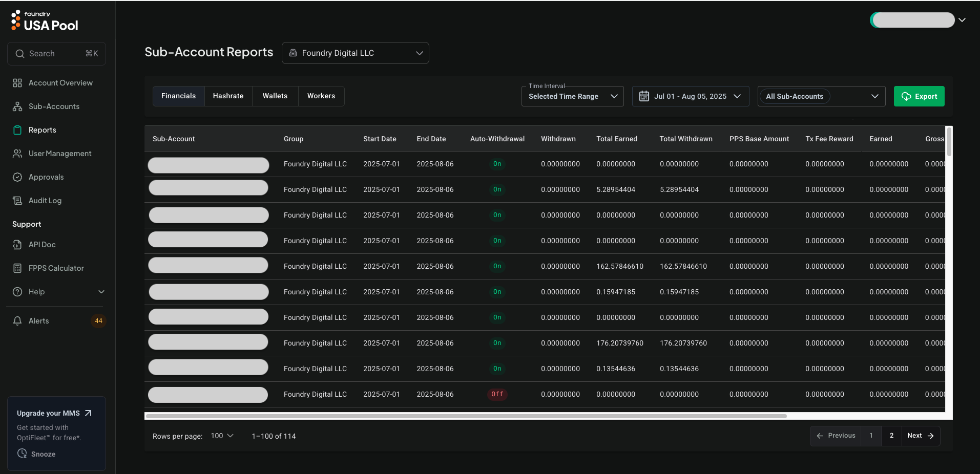Open the Audit Log icon in sidebar
The height and width of the screenshot is (474, 980).
17,201
